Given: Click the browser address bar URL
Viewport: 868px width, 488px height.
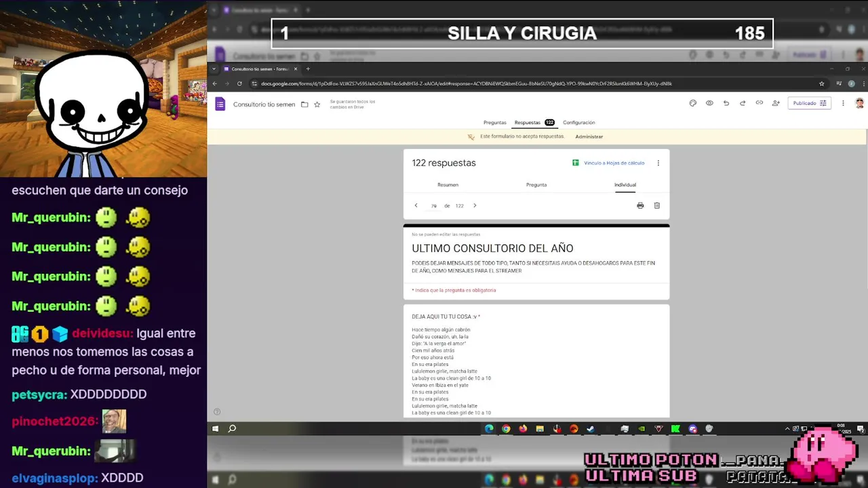Looking at the screenshot, I should tap(466, 83).
